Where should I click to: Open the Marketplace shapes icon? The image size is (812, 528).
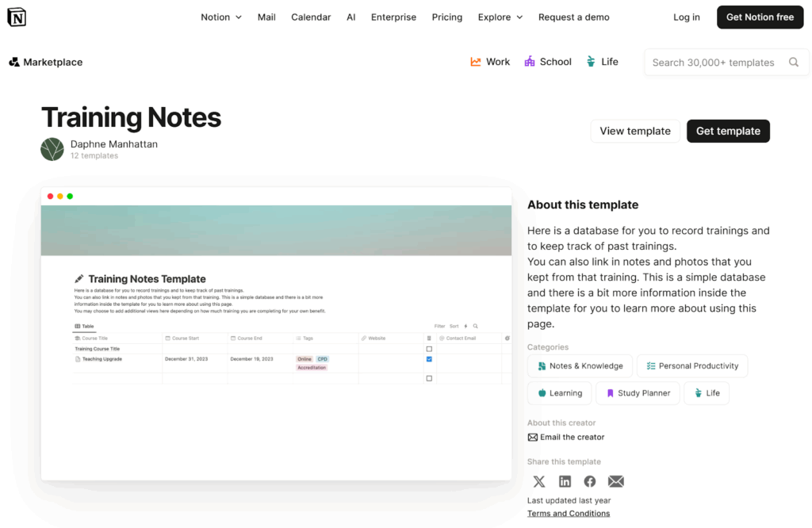[14, 62]
